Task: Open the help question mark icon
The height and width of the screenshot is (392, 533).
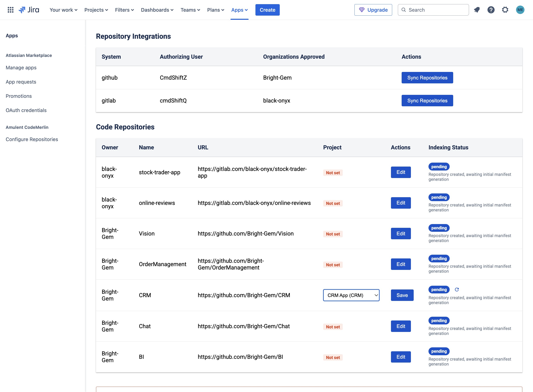Action: 491,10
